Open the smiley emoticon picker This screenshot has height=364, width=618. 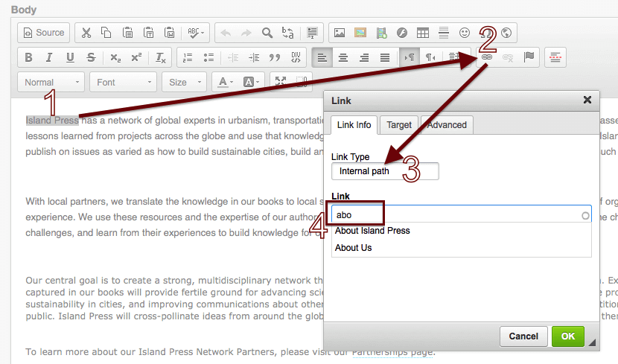pos(465,33)
